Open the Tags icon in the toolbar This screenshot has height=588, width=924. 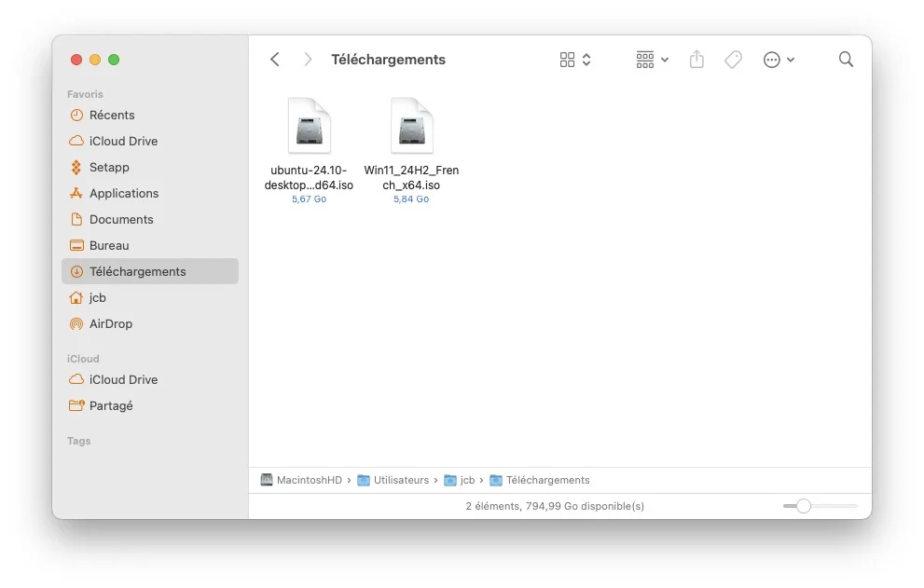(733, 59)
